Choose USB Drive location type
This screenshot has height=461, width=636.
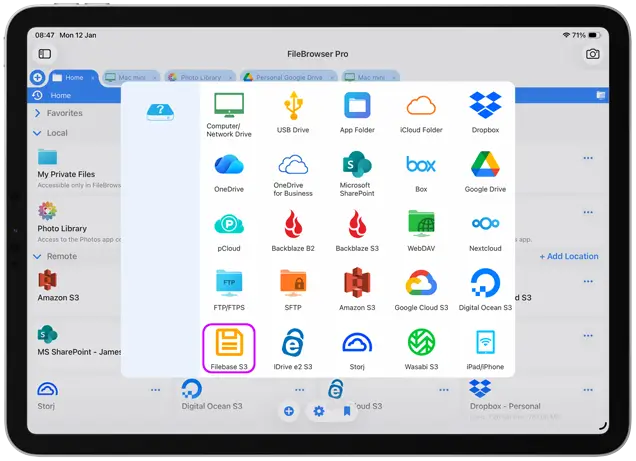pyautogui.click(x=293, y=113)
